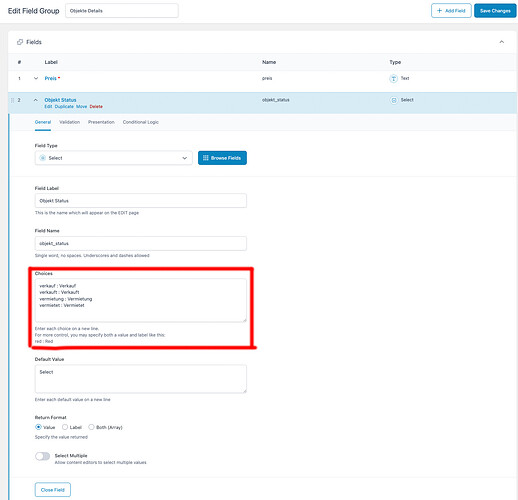The image size is (518, 500).
Task: Click into the Choices text area
Action: [141, 300]
